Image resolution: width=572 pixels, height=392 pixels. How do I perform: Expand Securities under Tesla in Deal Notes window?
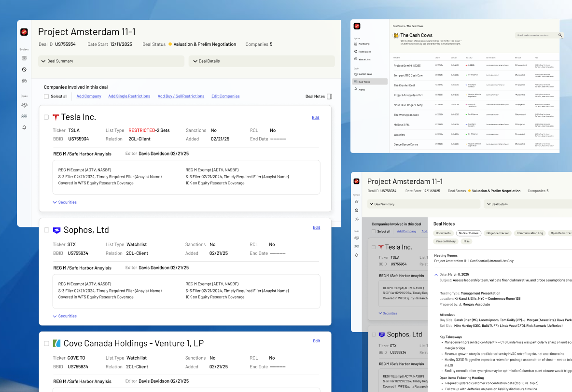pos(388,313)
